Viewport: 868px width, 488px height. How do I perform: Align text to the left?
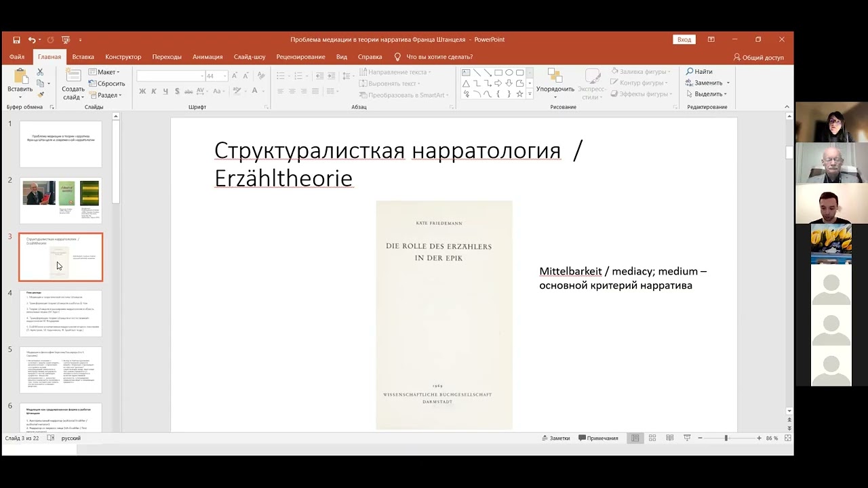click(x=281, y=91)
